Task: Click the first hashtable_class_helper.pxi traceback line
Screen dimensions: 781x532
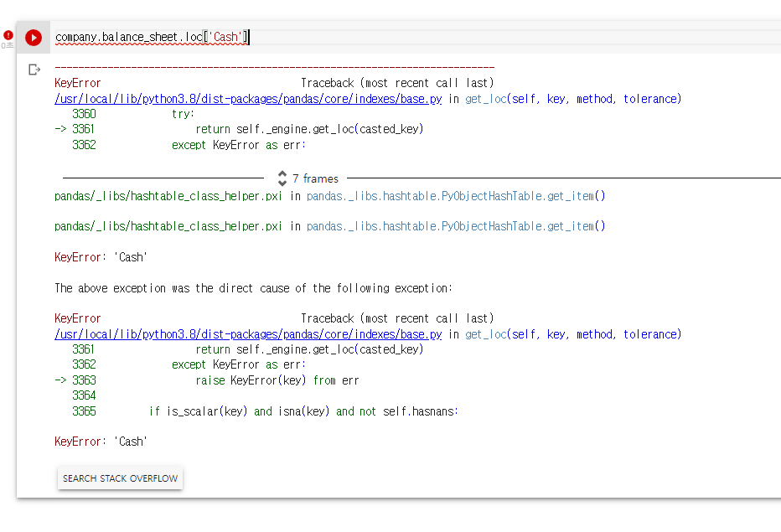Action: click(x=329, y=196)
